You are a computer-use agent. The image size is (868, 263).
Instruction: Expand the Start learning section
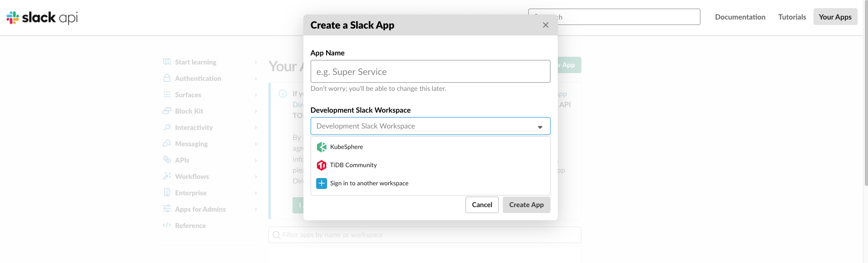pyautogui.click(x=256, y=62)
